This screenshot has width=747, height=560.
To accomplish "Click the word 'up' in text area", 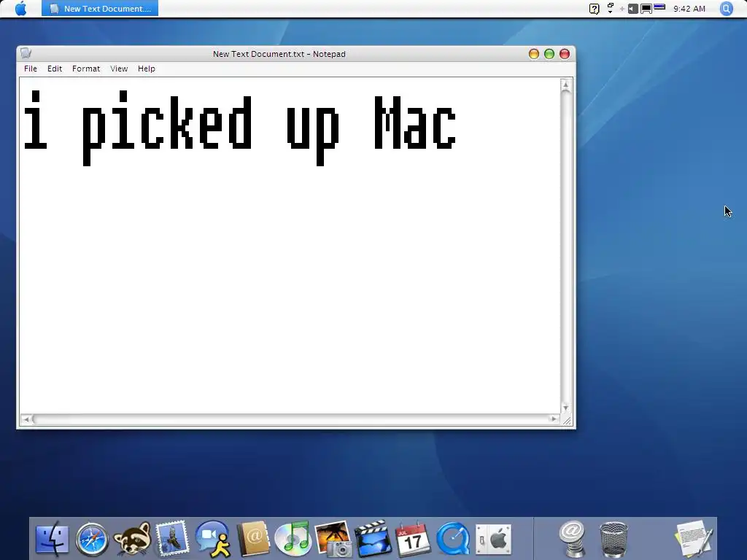I will point(313,136).
